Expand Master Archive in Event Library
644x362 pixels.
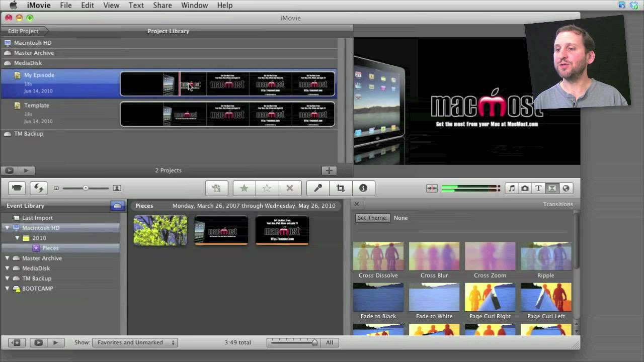[x=7, y=258]
